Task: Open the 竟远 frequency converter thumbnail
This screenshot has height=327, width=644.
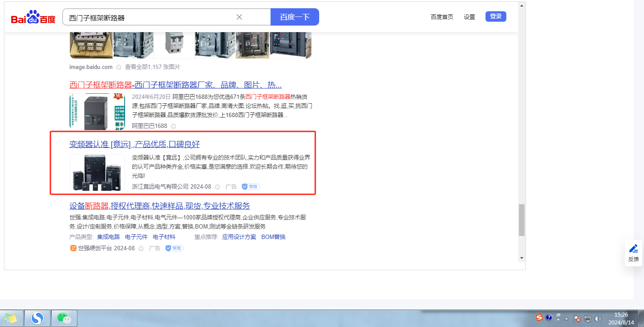Action: point(97,172)
